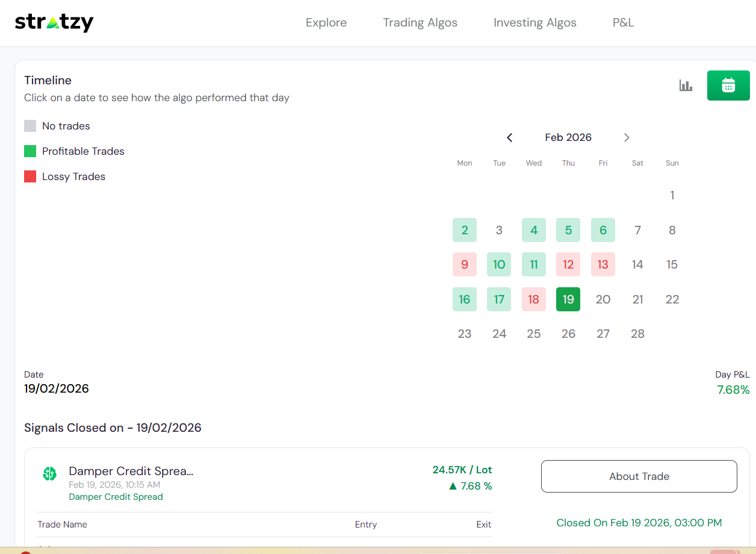The width and height of the screenshot is (756, 554).
Task: Select lossy day February 18
Action: (534, 299)
